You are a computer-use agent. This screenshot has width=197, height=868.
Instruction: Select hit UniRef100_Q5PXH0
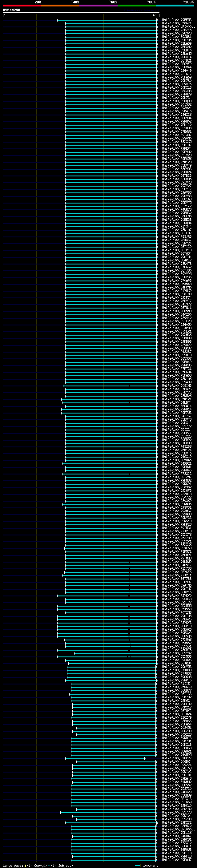176,47
